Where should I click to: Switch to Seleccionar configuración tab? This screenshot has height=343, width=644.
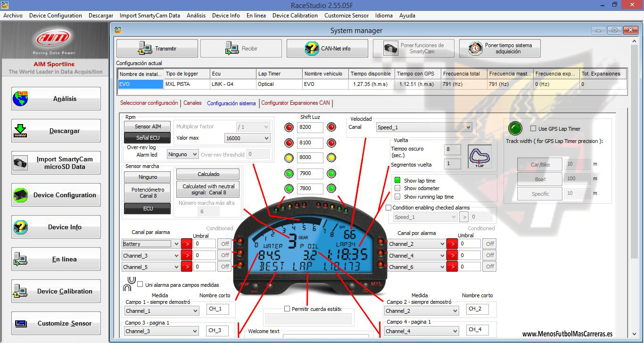tap(149, 103)
